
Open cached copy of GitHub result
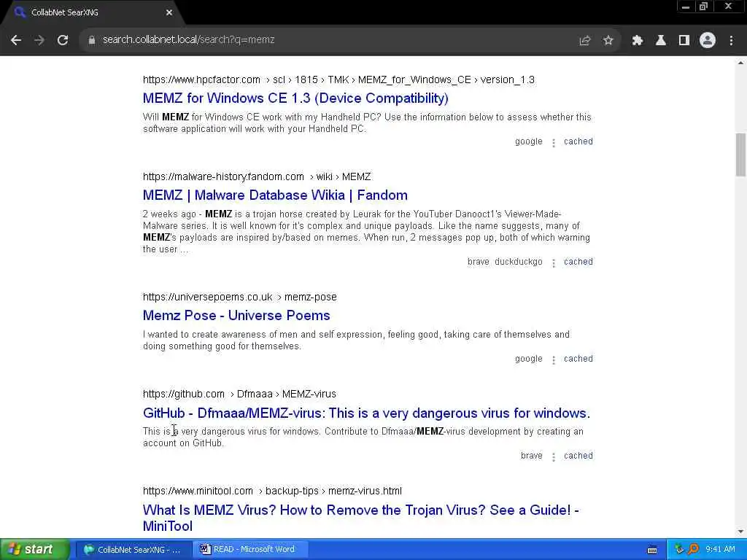pos(578,456)
